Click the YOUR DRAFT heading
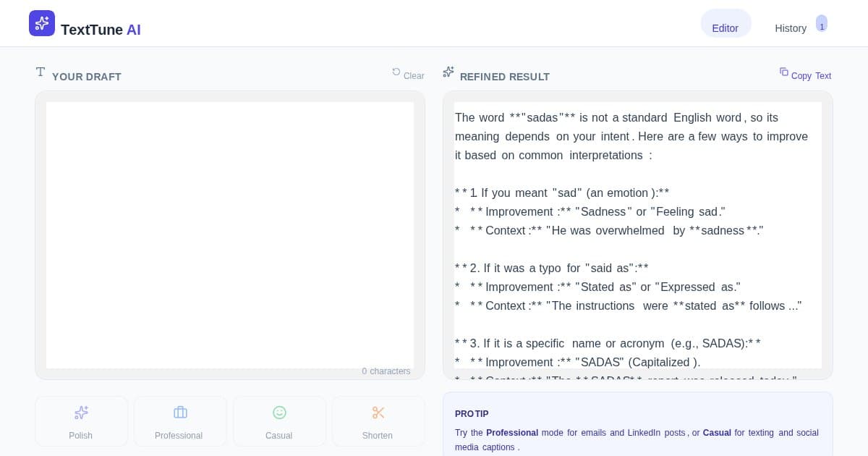Screen dimensions: 868x456 point(87,77)
